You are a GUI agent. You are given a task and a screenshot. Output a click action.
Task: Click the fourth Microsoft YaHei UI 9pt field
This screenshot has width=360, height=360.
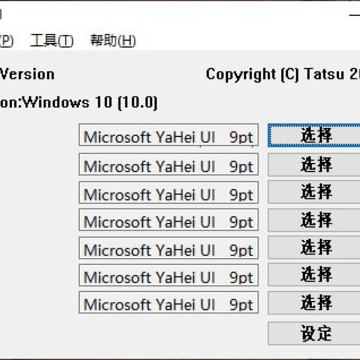click(169, 220)
